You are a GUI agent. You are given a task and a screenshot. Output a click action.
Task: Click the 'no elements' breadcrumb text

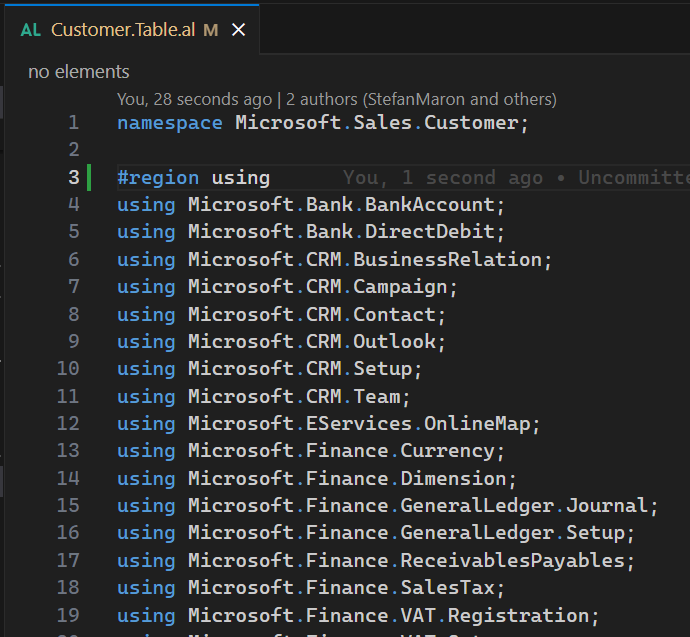coord(79,72)
